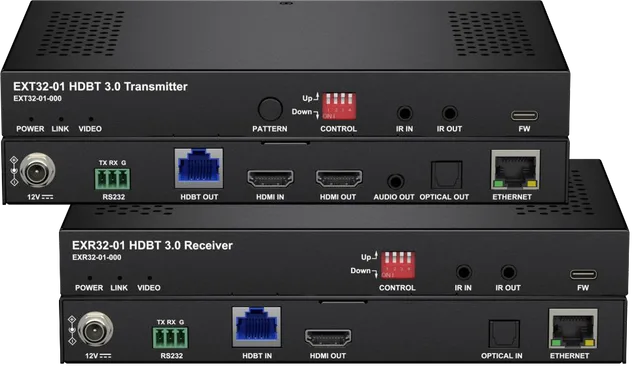Click the 'OPTICAL IN' label text
This screenshot has width=640, height=372.
[x=502, y=356]
